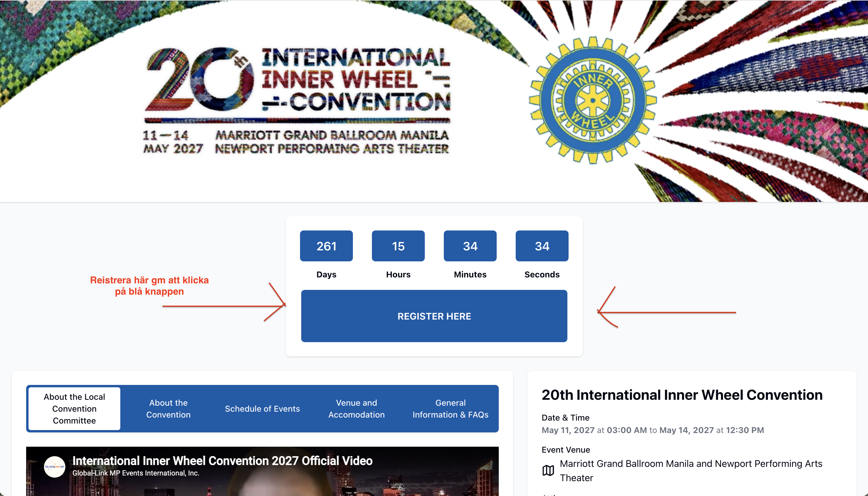Click the 'Minutes' label under the countdown

pyautogui.click(x=470, y=274)
